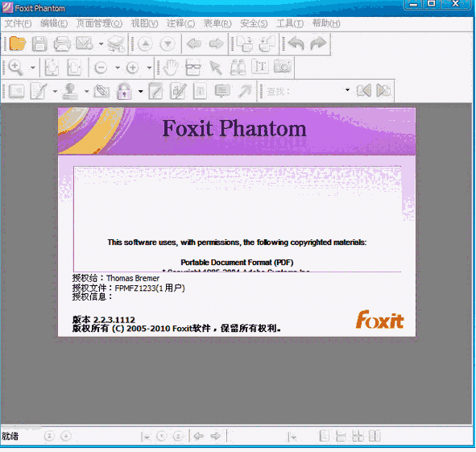
Task: Select the magnifier zoom tool
Action: click(15, 68)
